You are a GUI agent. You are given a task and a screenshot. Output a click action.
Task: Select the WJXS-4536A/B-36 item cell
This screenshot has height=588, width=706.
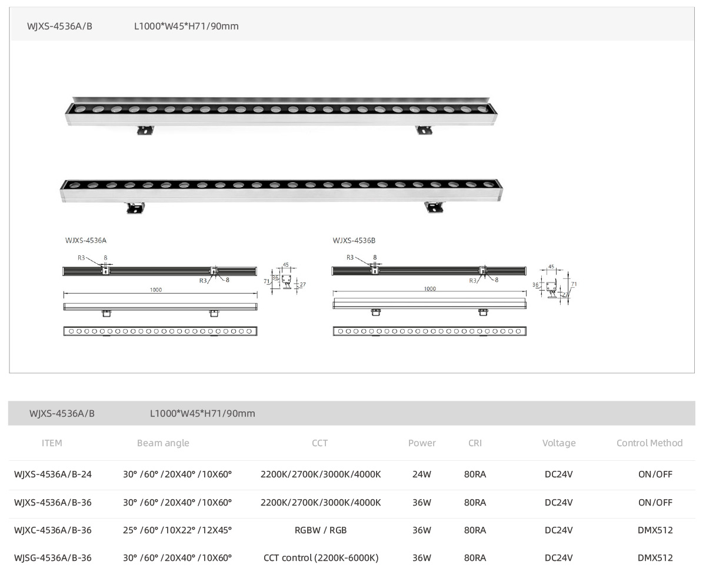pos(53,502)
